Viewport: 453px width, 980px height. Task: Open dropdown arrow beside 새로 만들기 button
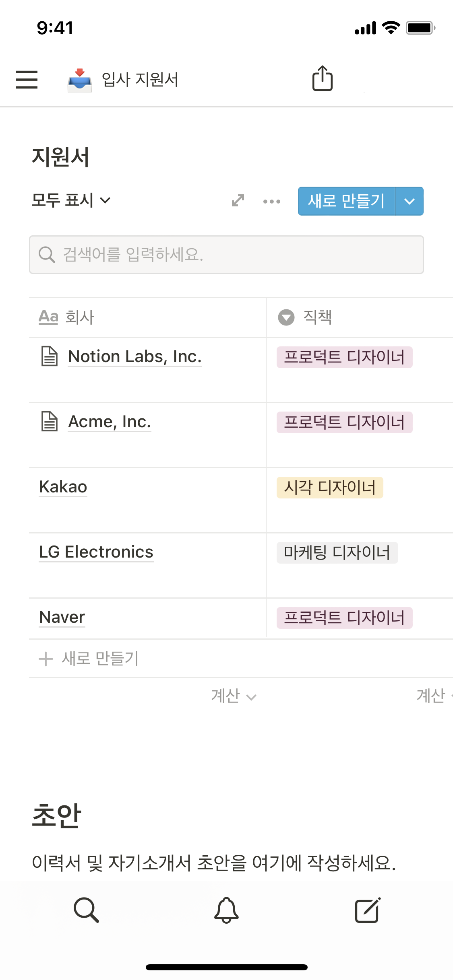(x=410, y=201)
